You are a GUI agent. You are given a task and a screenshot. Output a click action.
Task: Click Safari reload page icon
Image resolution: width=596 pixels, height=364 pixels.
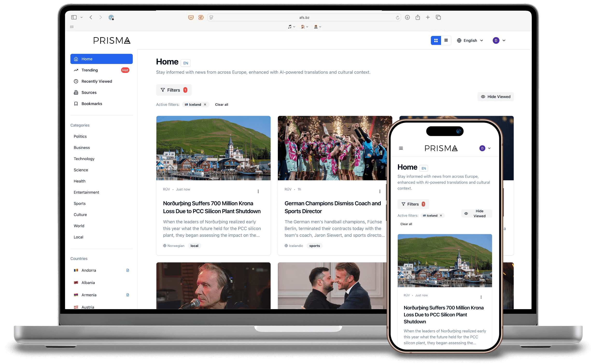point(397,17)
